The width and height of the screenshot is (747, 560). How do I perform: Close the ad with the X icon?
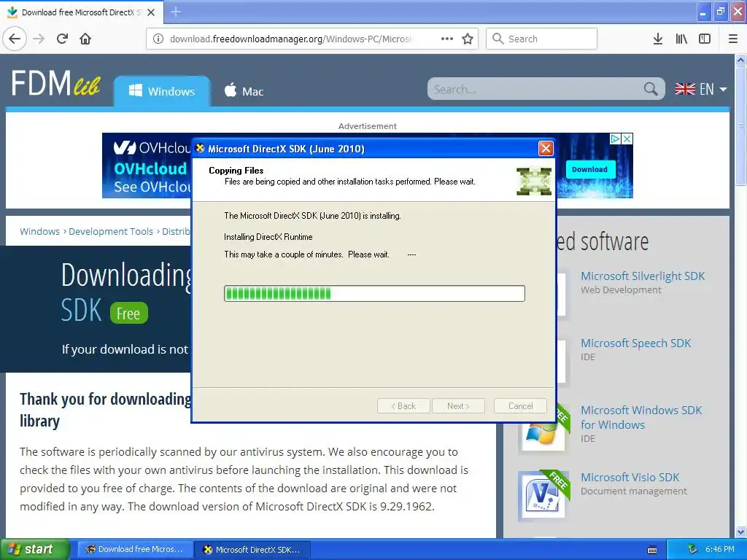pyautogui.click(x=627, y=139)
